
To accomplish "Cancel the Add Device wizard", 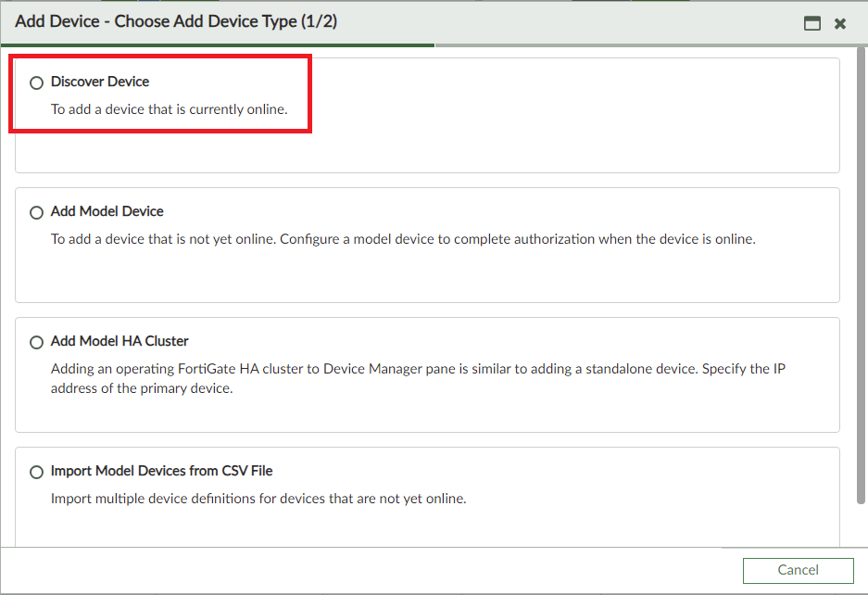I will [798, 570].
